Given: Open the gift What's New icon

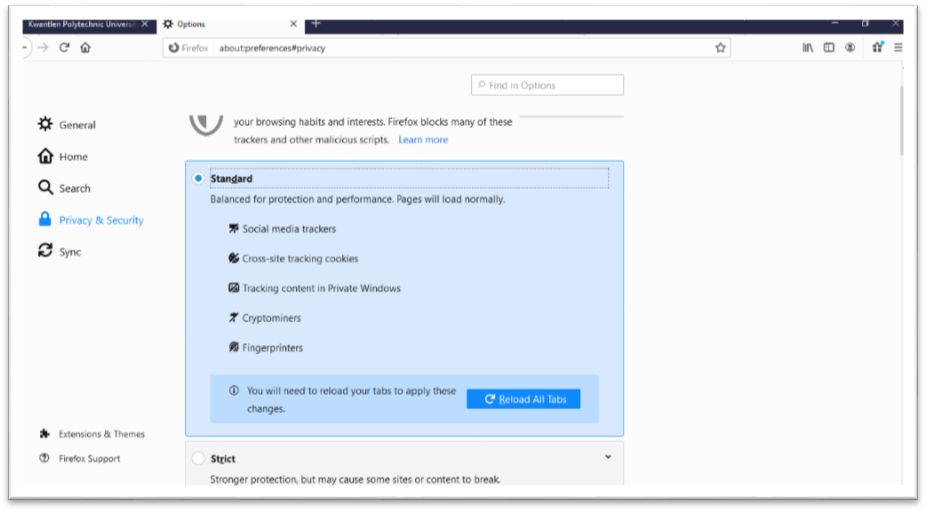Looking at the screenshot, I should click(x=878, y=47).
